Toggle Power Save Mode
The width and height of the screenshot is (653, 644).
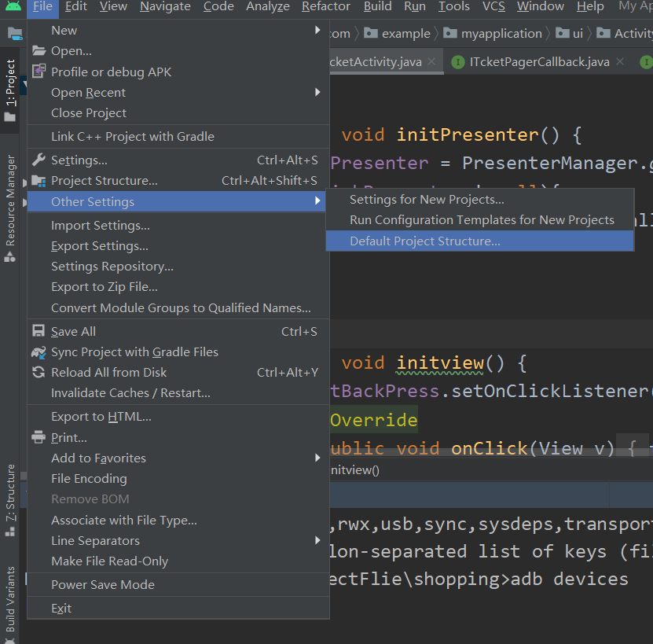pyautogui.click(x=178, y=584)
